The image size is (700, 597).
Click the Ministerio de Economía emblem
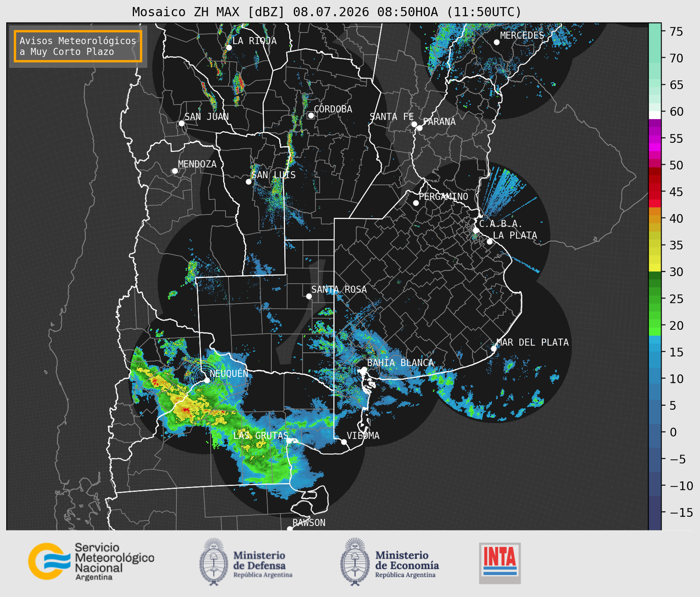354,562
